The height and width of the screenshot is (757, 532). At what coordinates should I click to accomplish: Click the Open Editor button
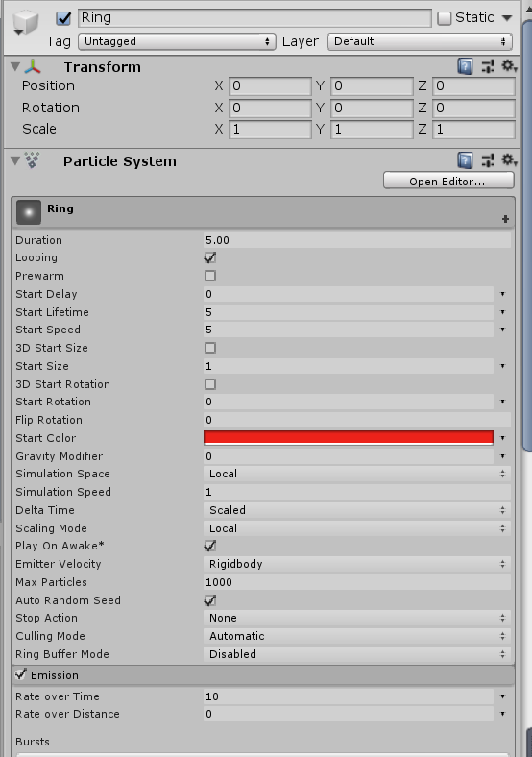coord(448,181)
